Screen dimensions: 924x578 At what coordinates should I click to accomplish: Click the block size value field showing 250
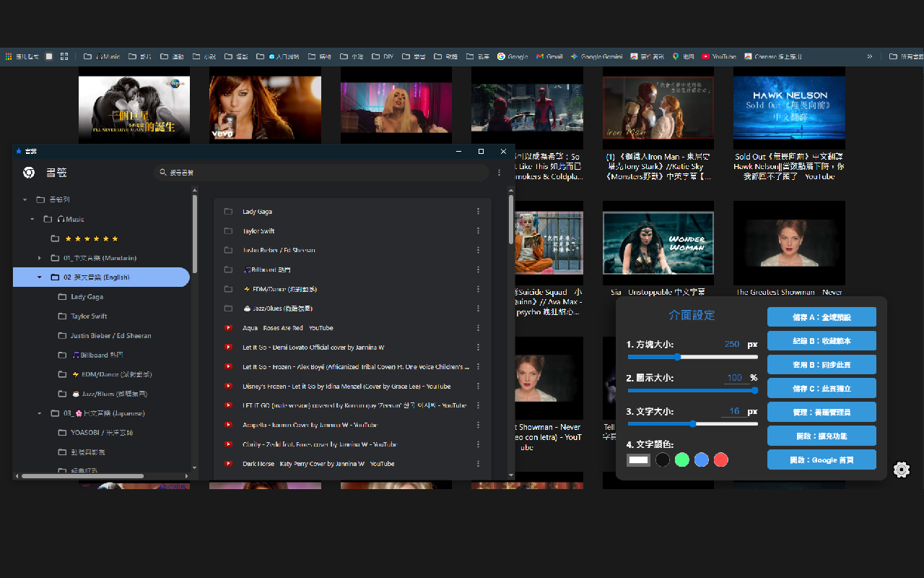[x=732, y=345]
